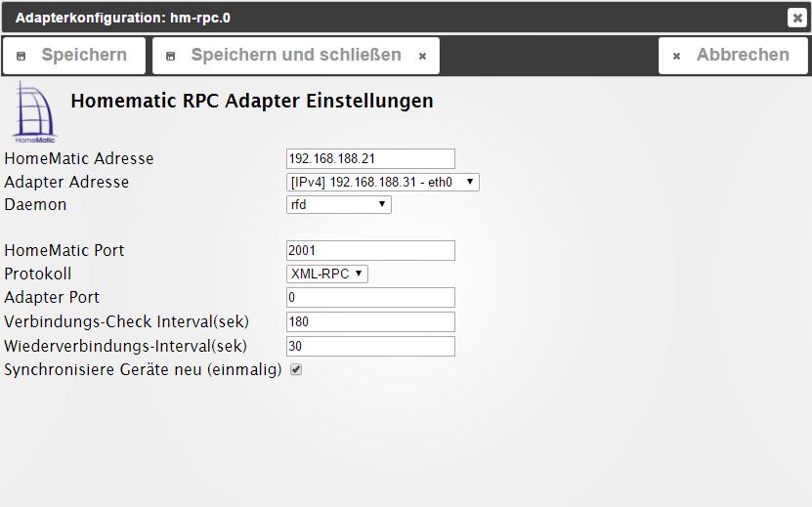812x507 pixels.
Task: Click the disk icon in Speichern und schließen
Action: point(170,56)
